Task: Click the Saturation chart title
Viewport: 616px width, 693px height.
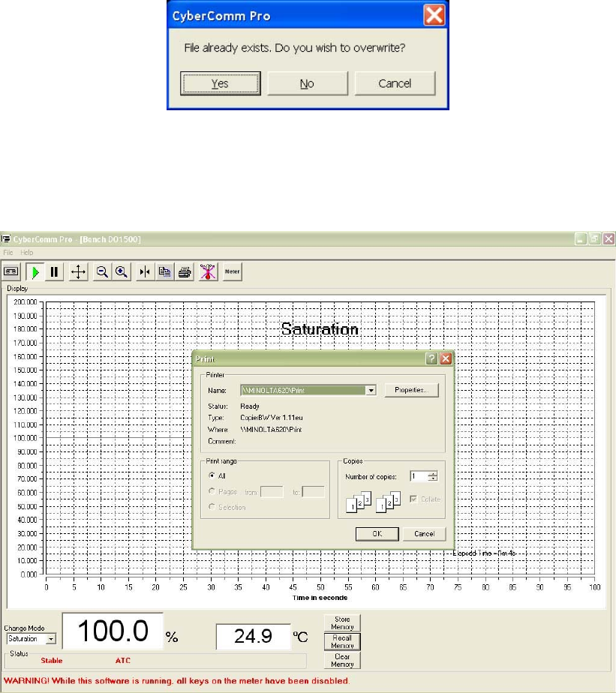Action: 320,329
